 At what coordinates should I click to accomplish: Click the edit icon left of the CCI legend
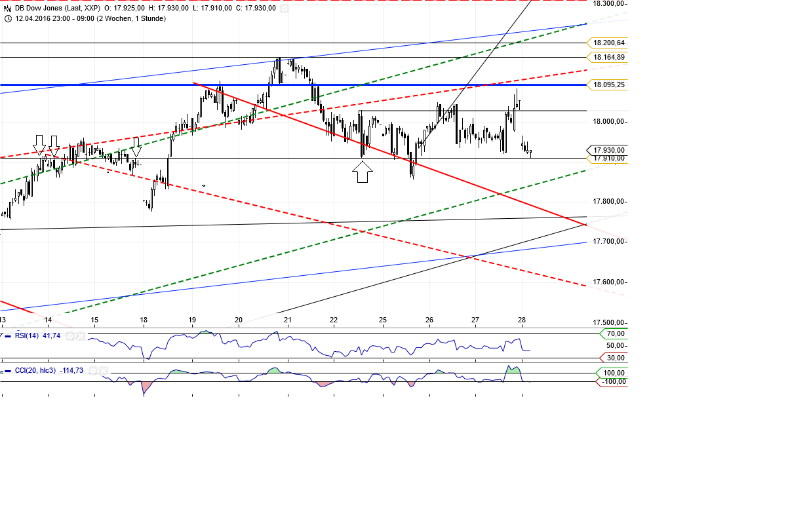[2, 371]
